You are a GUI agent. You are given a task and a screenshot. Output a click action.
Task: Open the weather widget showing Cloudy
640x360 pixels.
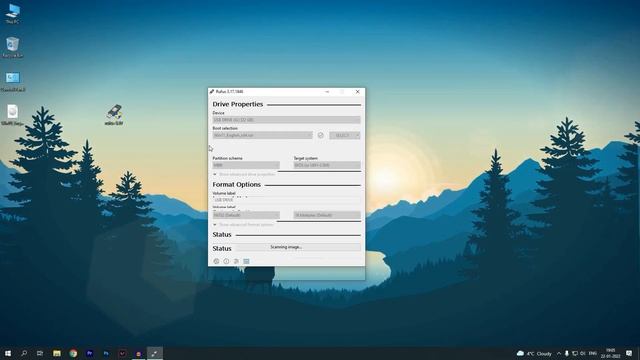534,353
